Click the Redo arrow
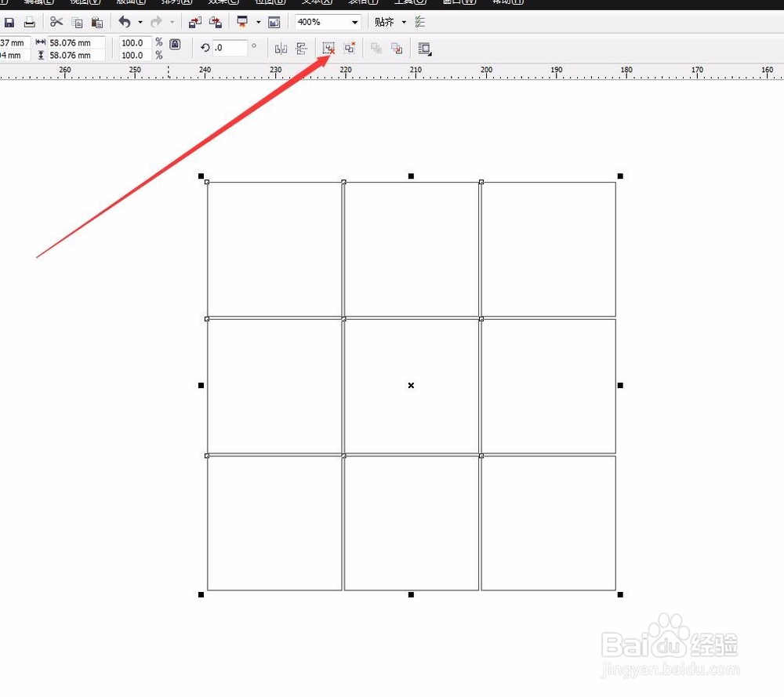 pos(156,22)
